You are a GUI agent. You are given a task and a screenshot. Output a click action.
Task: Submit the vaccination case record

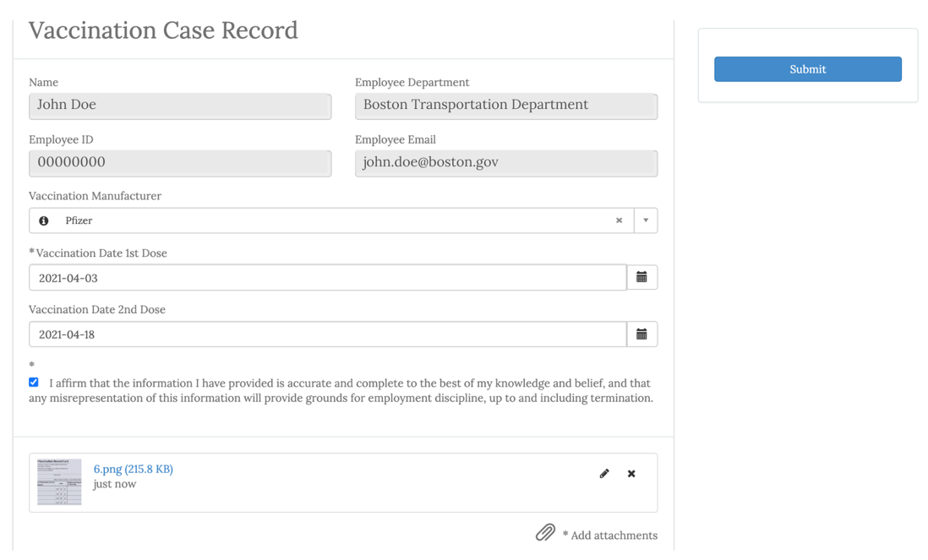tap(807, 69)
